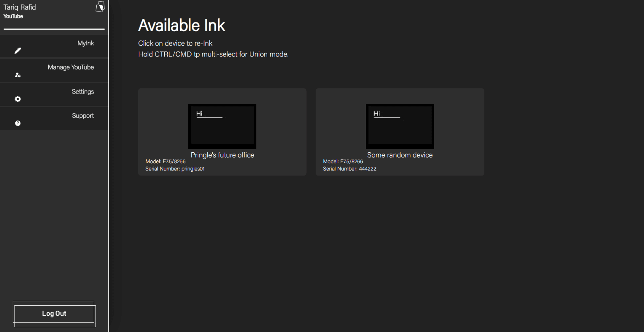
Task: Select the "Pringle's future office" device name
Action: pos(222,155)
